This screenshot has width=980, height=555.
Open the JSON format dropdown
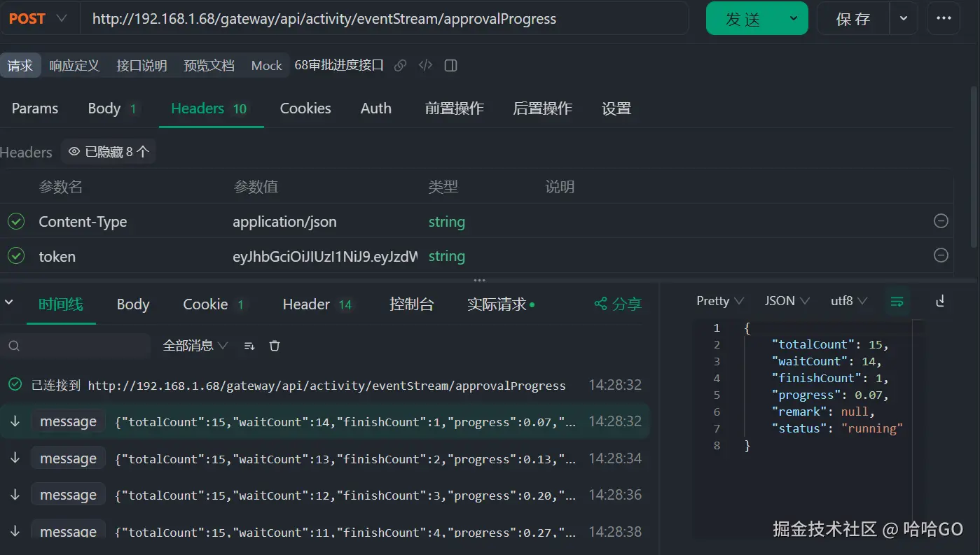coord(787,301)
